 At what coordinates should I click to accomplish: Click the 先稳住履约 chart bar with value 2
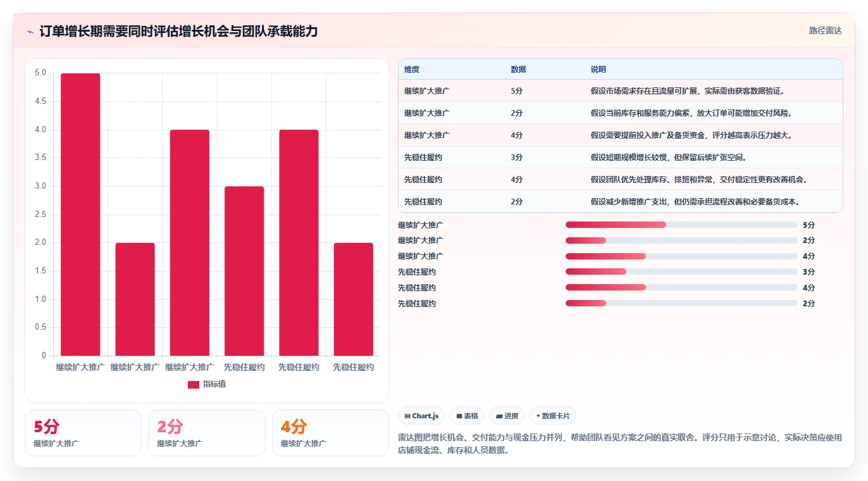pyautogui.click(x=354, y=299)
